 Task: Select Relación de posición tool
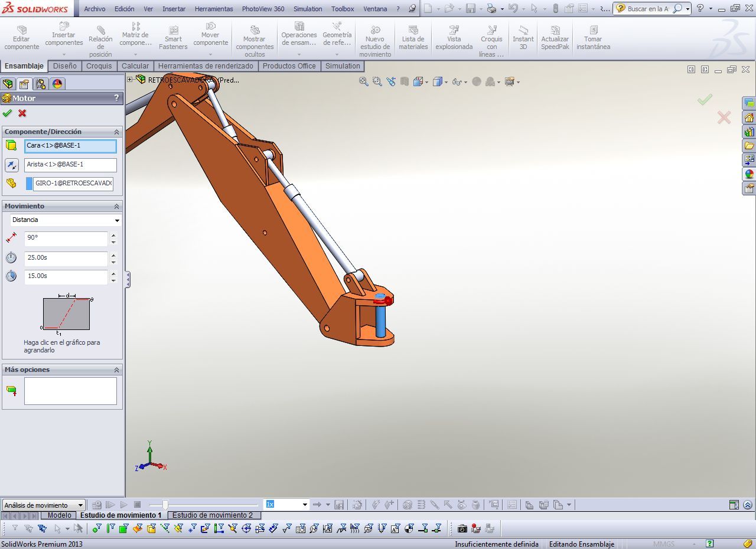click(x=100, y=41)
